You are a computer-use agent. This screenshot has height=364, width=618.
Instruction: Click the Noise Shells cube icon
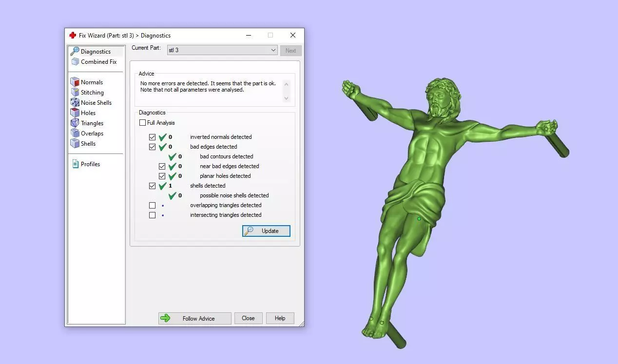(x=75, y=102)
